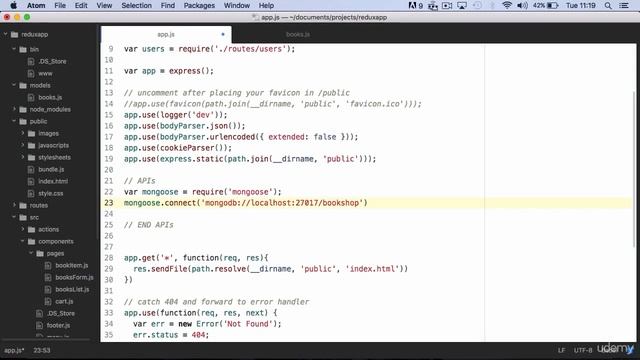Screen dimensions: 640x360
Task: Click cursor position 23:53 in status bar
Action: (x=42, y=350)
